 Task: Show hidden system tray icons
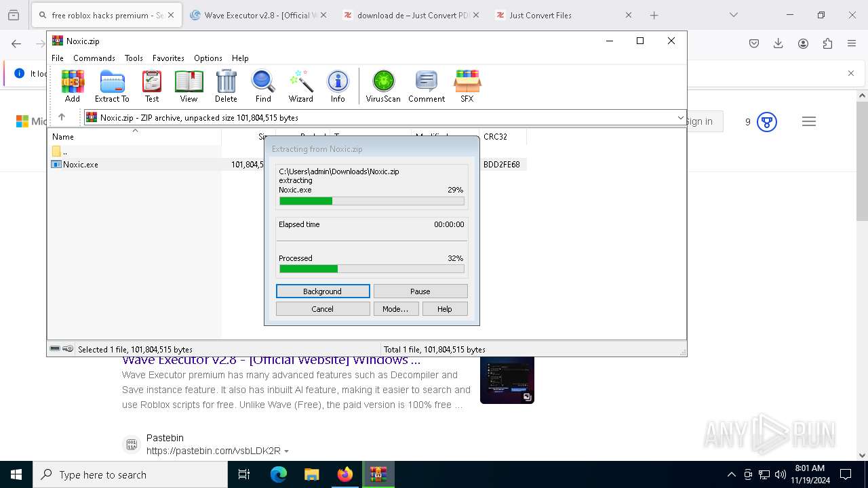point(731,474)
